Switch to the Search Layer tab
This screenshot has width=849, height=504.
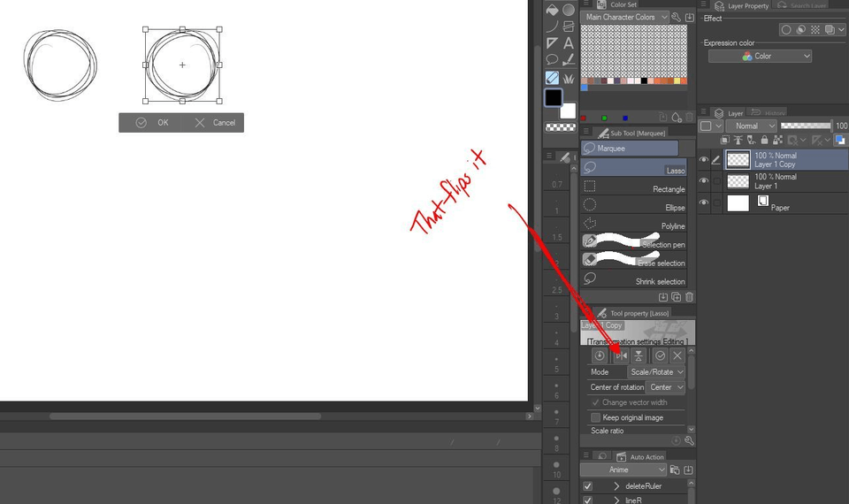pyautogui.click(x=807, y=5)
